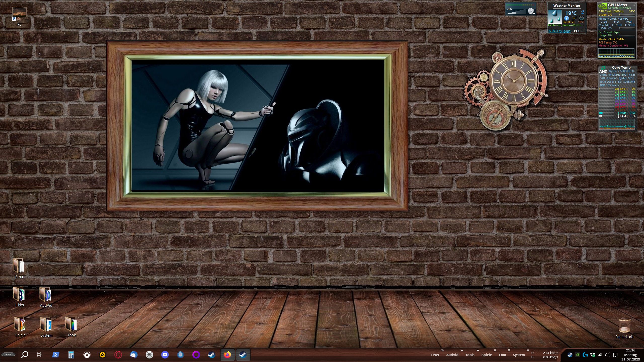This screenshot has height=362, width=644.
Task: Open the Spiele desktop folder
Action: (20, 327)
